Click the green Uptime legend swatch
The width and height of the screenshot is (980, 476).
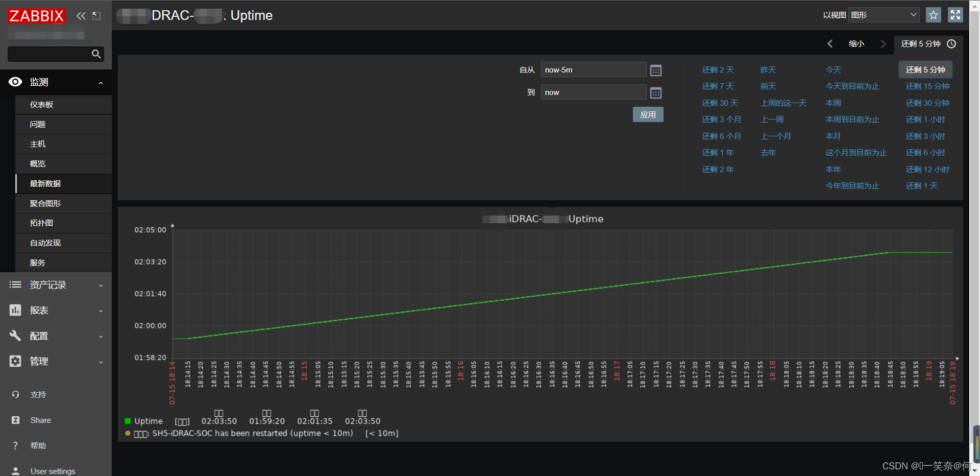[x=128, y=421]
